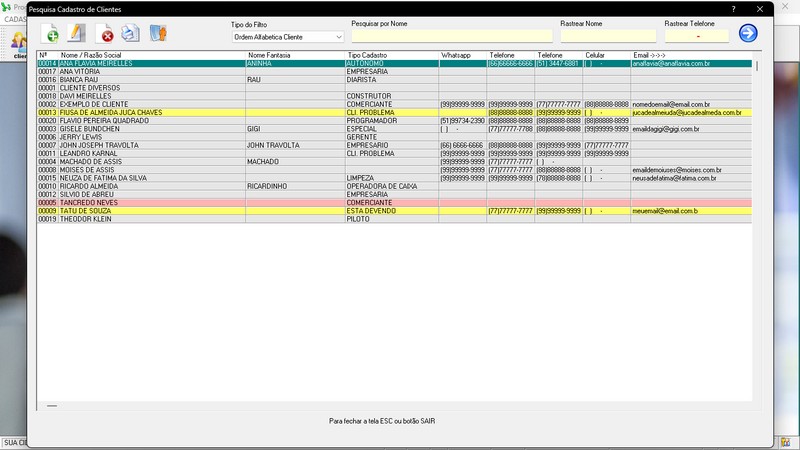Click PILOTO tipo cadastro cell

click(x=392, y=219)
